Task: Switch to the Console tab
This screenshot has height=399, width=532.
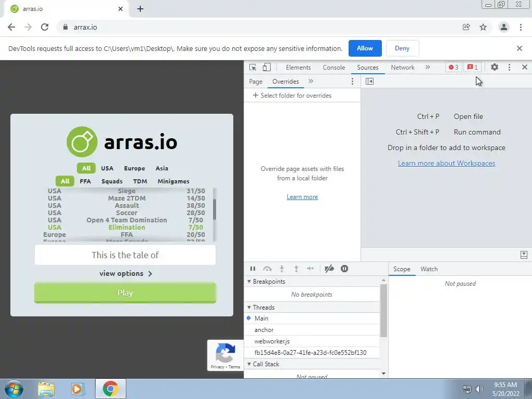Action: [334, 67]
